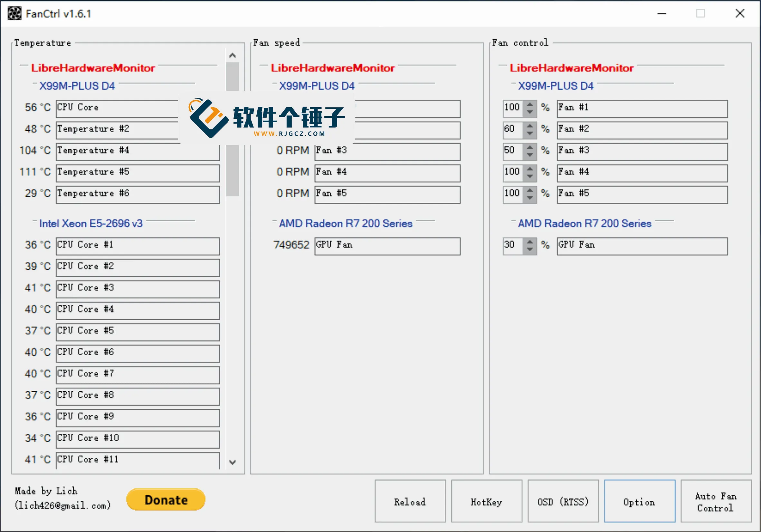This screenshot has height=532, width=761.
Task: Click the temperature list scroll up arrow
Action: [233, 55]
